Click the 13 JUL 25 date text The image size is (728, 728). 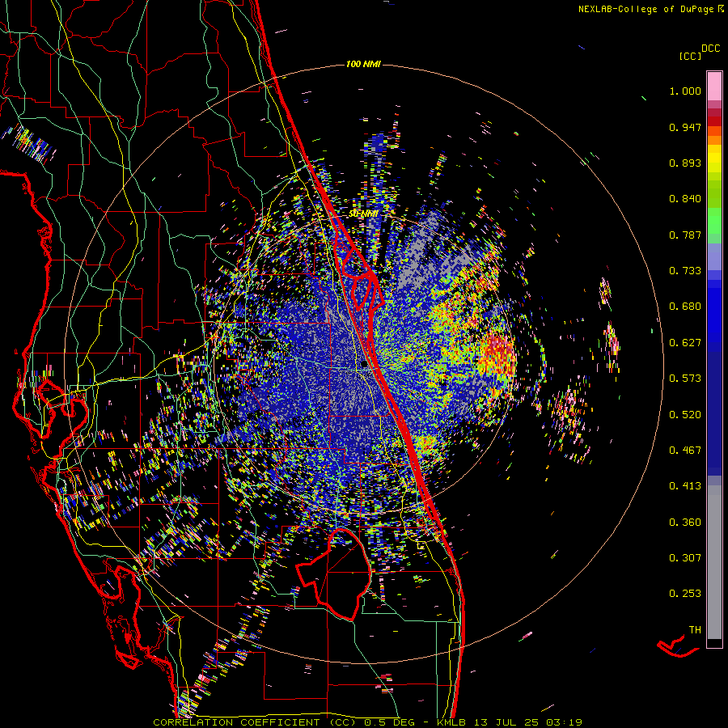[506, 722]
